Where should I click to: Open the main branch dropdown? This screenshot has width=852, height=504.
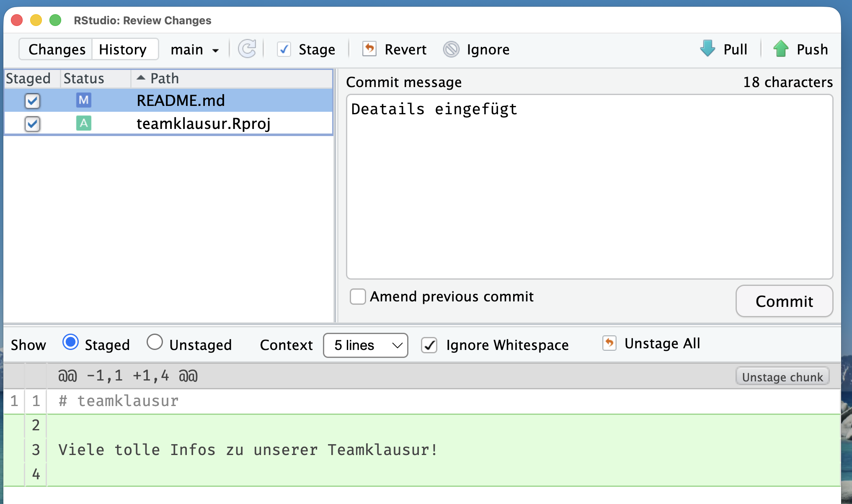[x=195, y=50]
